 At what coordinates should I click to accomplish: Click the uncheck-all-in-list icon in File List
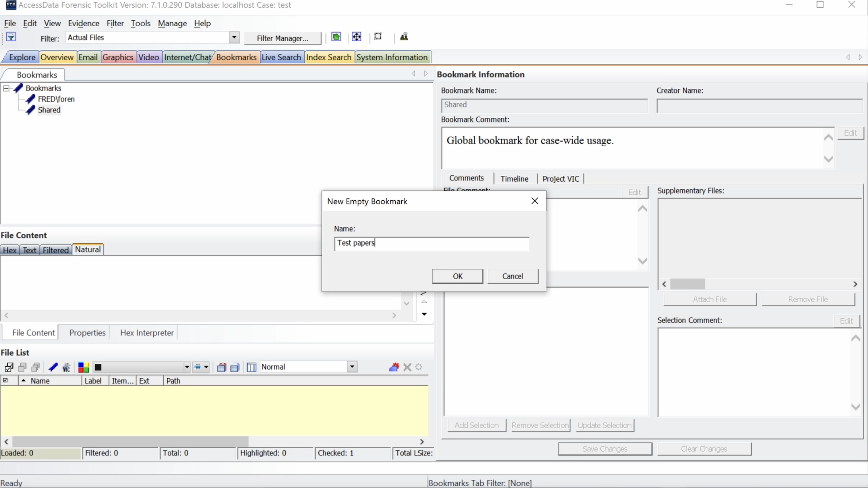(x=23, y=367)
